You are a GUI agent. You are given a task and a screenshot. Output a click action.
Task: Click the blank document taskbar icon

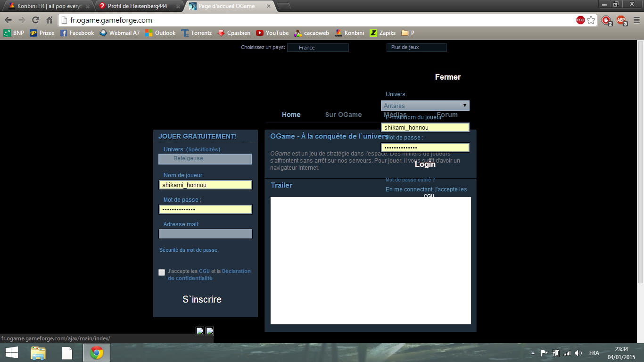(67, 353)
